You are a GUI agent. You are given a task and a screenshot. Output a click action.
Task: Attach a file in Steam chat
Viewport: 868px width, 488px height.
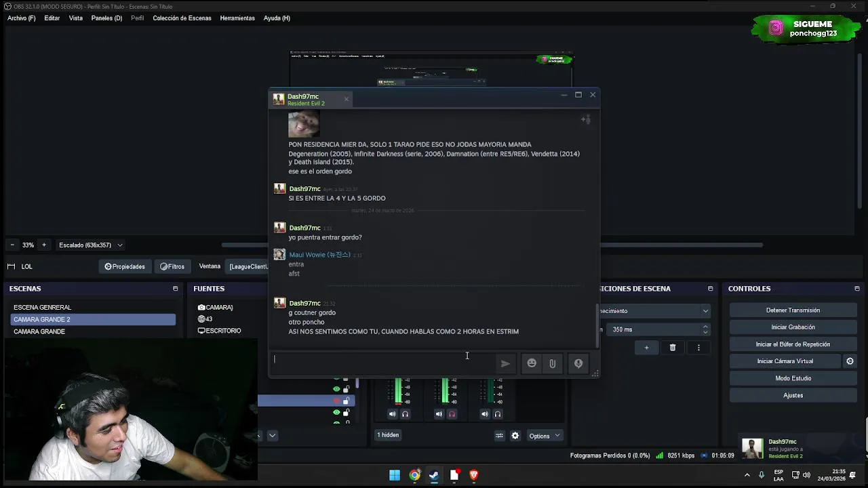coord(553,364)
